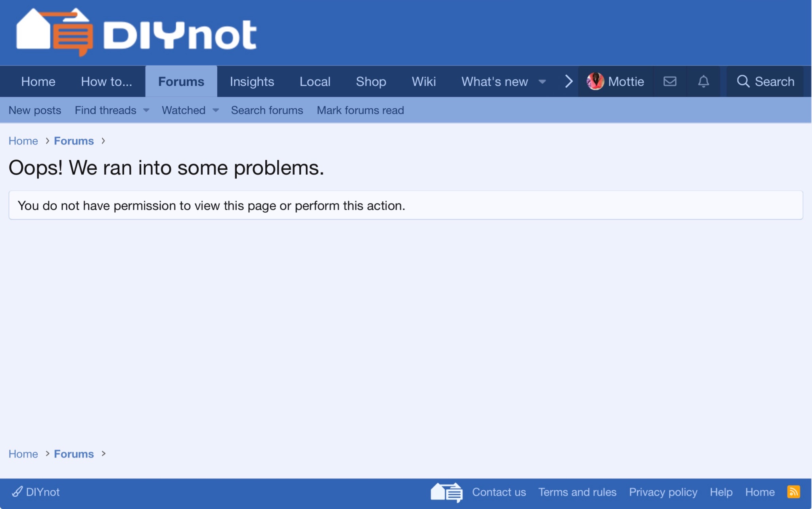
Task: Click the bottom breadcrumb Home link
Action: pyautogui.click(x=23, y=454)
